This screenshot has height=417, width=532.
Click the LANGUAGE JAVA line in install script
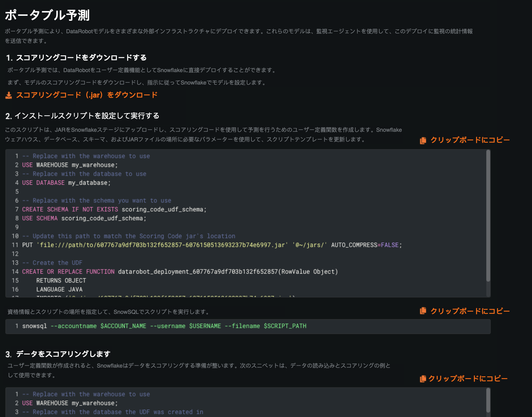(x=59, y=290)
